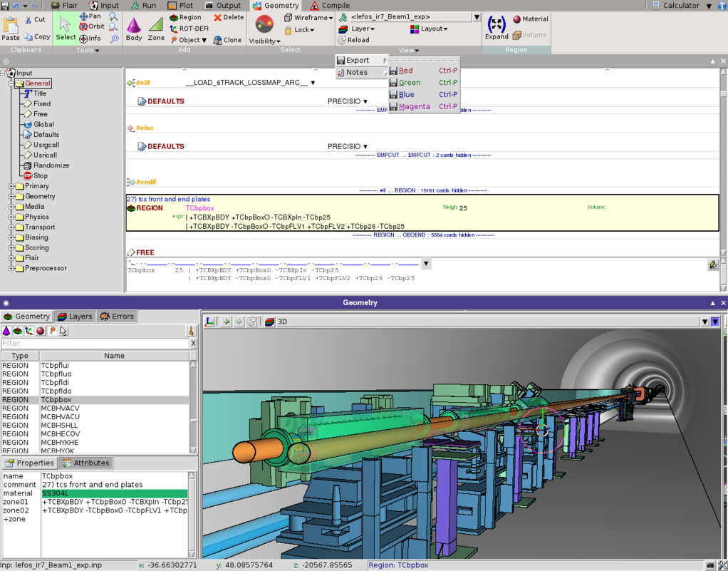Switch to the Compile ribbon tab
Viewport: 728px width, 571px height.
(332, 5)
